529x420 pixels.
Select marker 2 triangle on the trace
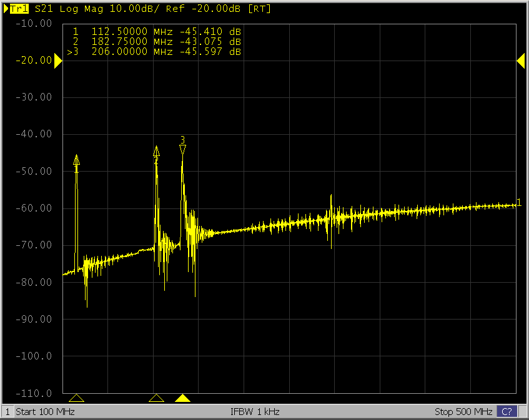tap(156, 152)
